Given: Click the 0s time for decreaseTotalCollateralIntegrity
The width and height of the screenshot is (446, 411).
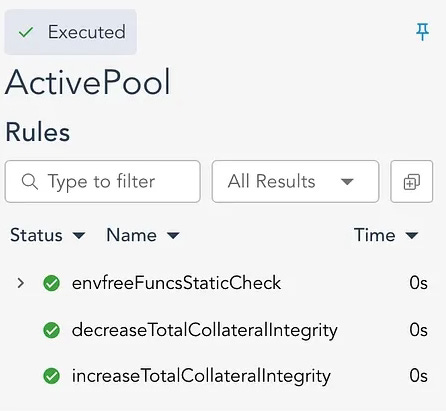Looking at the screenshot, I should pos(419,330).
